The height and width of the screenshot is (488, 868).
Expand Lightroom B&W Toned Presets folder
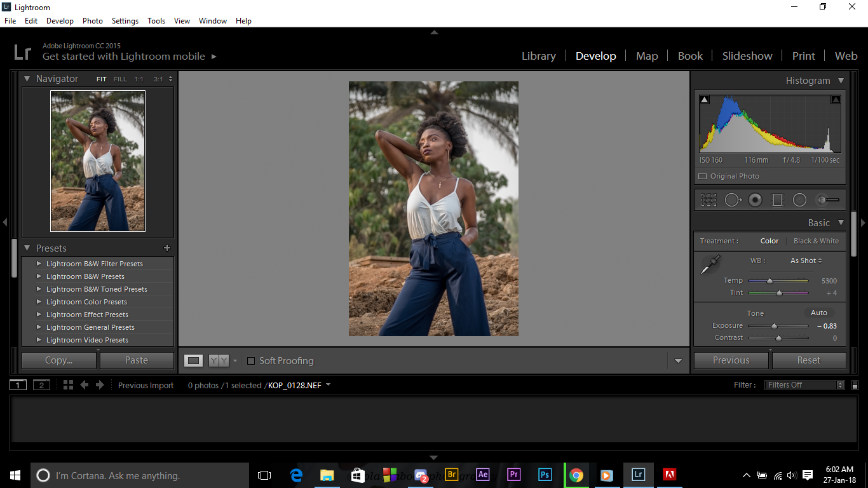coord(39,289)
